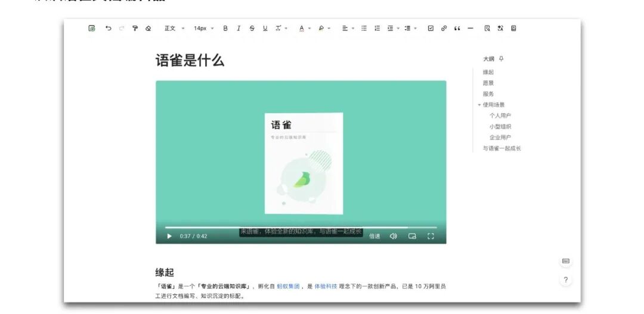Toggle picture-in-picture mode on video

[412, 236]
